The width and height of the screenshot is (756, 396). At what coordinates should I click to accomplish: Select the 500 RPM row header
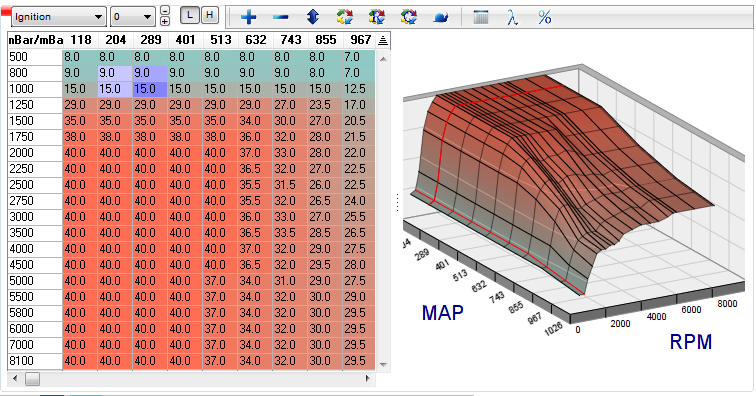coord(35,57)
